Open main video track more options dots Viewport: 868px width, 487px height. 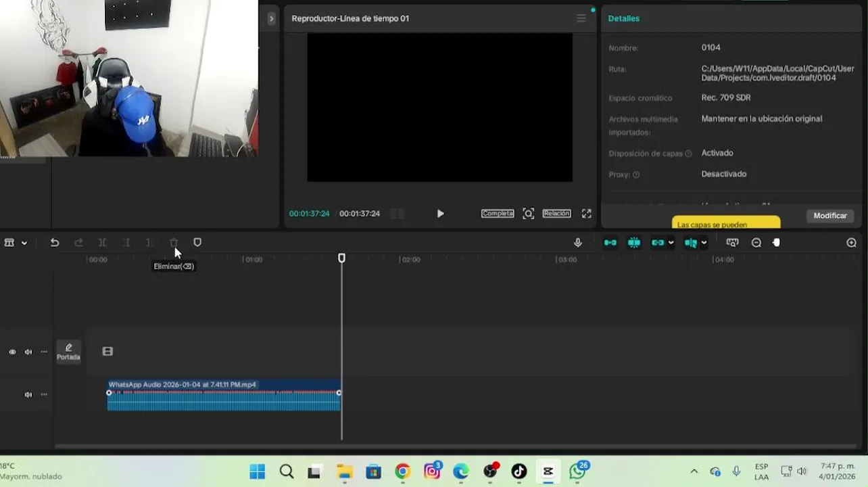44,352
